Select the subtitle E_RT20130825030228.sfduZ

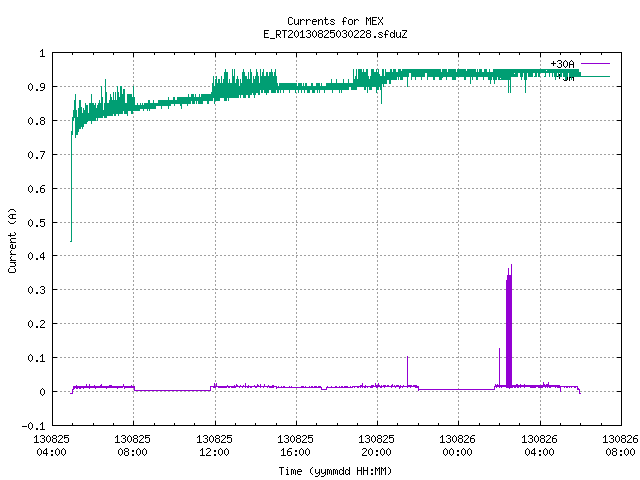(x=335, y=34)
